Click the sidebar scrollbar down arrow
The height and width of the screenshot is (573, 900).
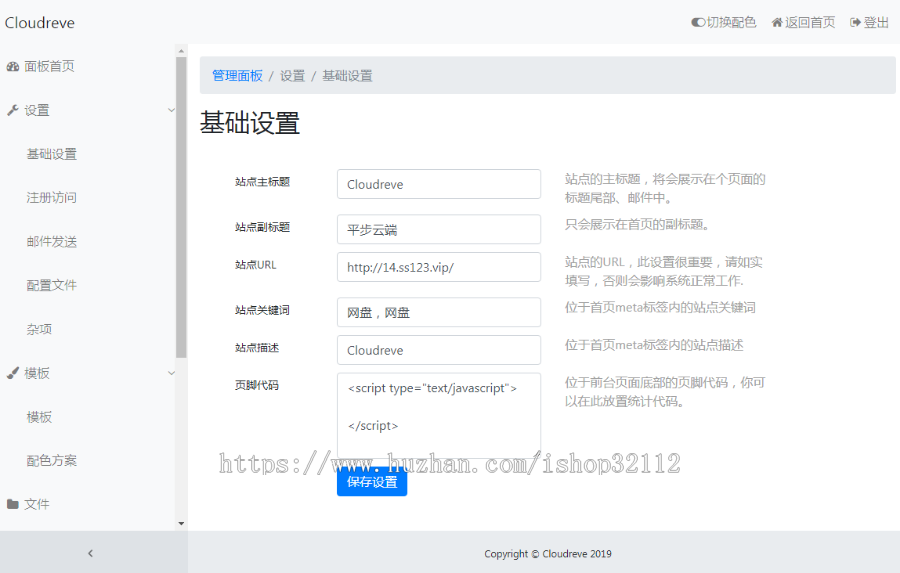pos(181,523)
